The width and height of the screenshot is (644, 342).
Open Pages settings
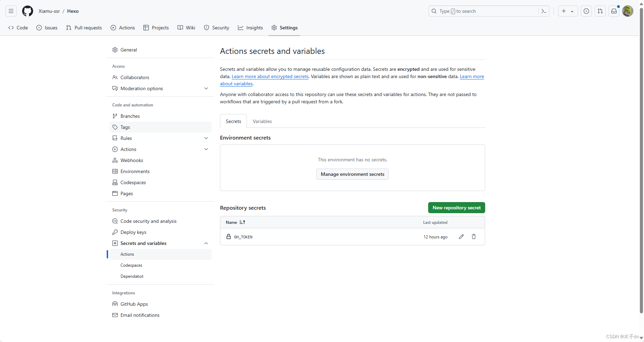click(x=161, y=193)
